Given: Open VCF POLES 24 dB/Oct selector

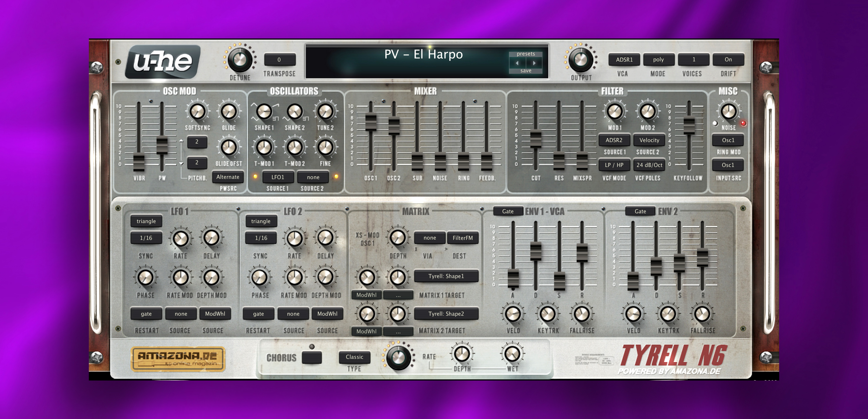Looking at the screenshot, I should click(649, 165).
